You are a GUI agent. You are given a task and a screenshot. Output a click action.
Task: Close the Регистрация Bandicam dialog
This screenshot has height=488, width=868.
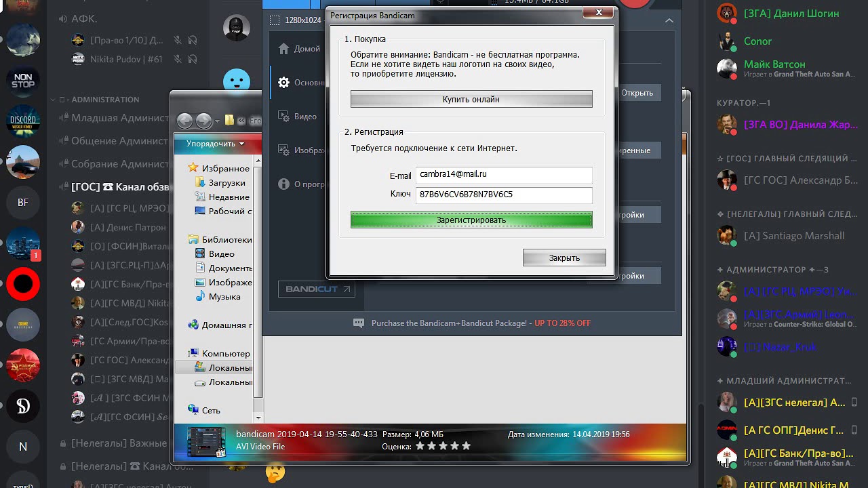click(x=599, y=13)
